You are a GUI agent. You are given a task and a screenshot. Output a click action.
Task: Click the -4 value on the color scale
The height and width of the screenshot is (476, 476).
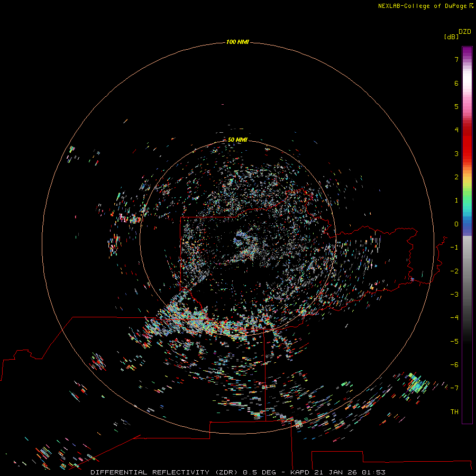[x=454, y=317]
